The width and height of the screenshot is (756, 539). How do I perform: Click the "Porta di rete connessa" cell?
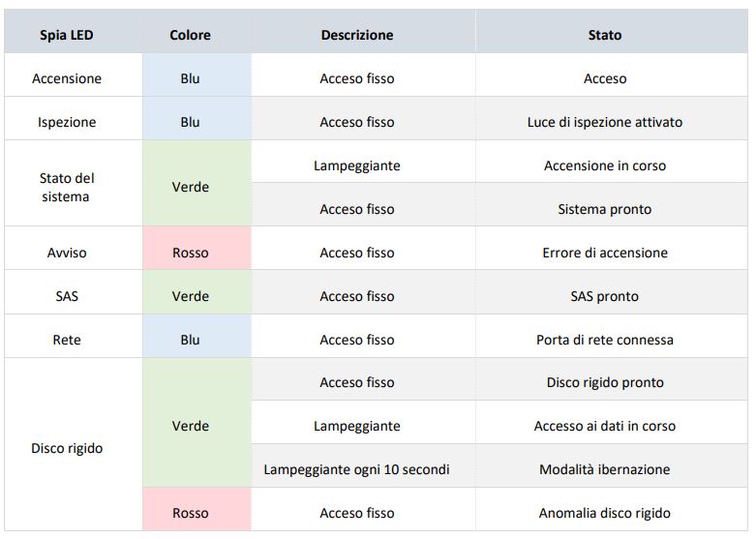pos(605,340)
